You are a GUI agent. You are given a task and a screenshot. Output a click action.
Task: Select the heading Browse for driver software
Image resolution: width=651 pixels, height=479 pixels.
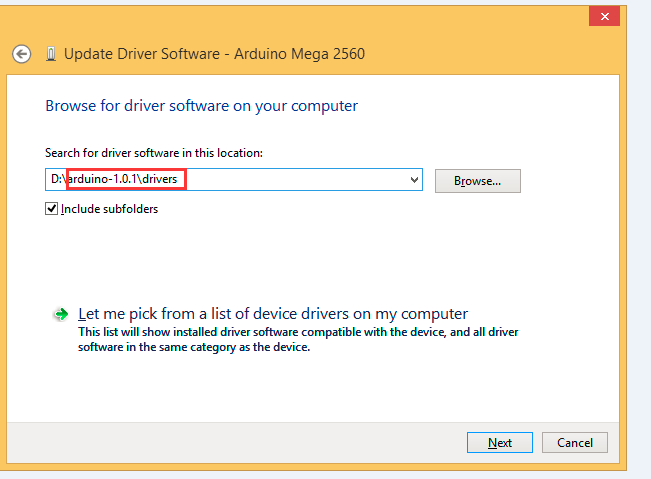coord(201,106)
